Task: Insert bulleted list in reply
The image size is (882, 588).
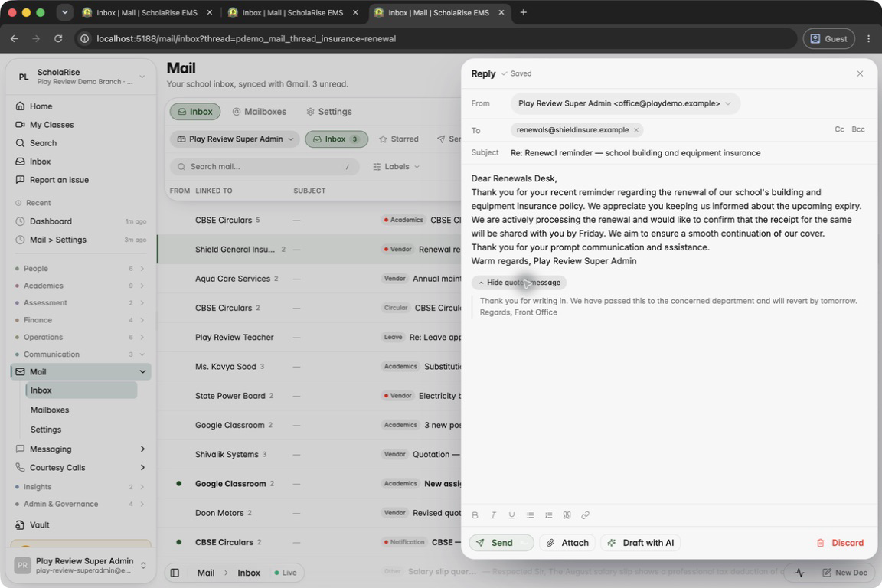Action: pos(530,514)
